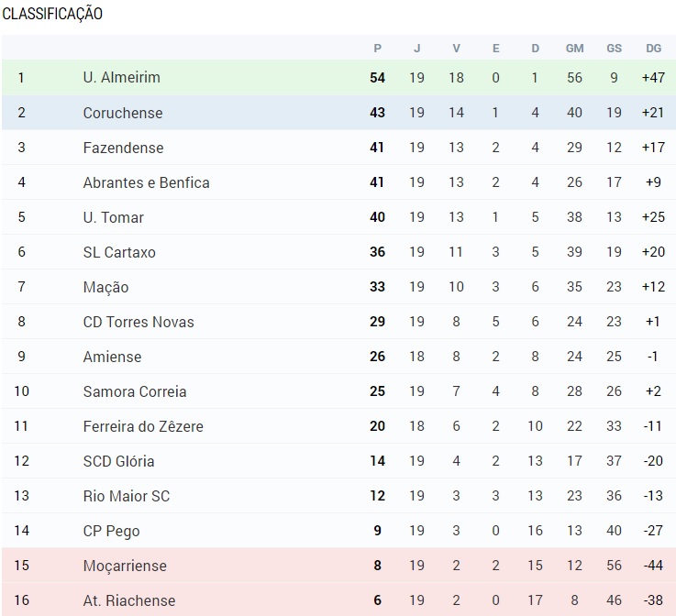Screen dimensions: 676x616
Task: Click the CP Pego team name
Action: (x=111, y=531)
